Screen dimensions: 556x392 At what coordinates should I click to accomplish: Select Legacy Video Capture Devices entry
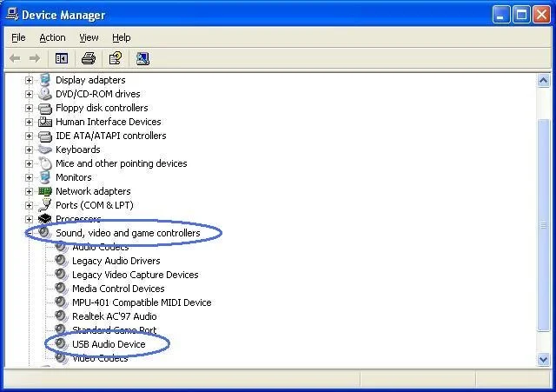[x=135, y=275]
